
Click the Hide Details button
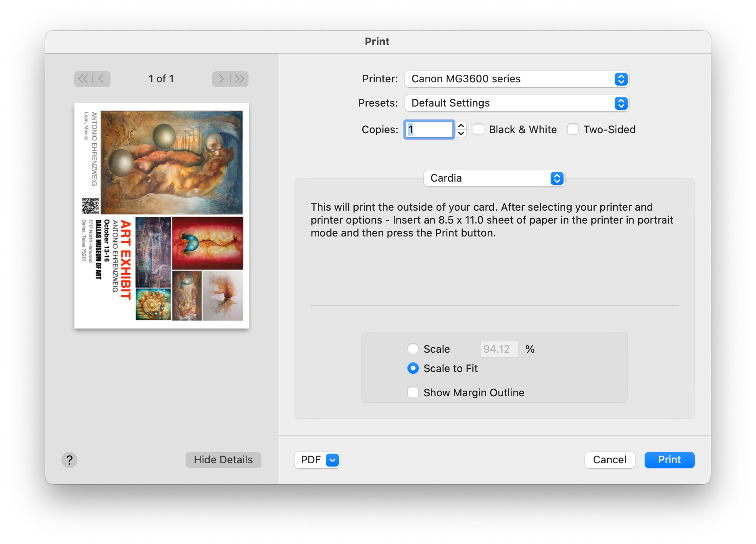(223, 460)
